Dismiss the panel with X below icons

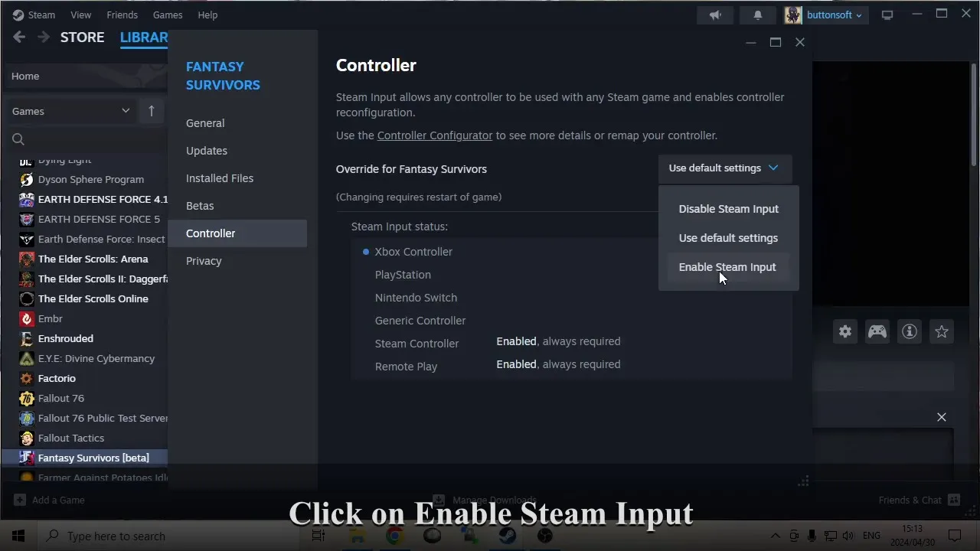tap(942, 417)
